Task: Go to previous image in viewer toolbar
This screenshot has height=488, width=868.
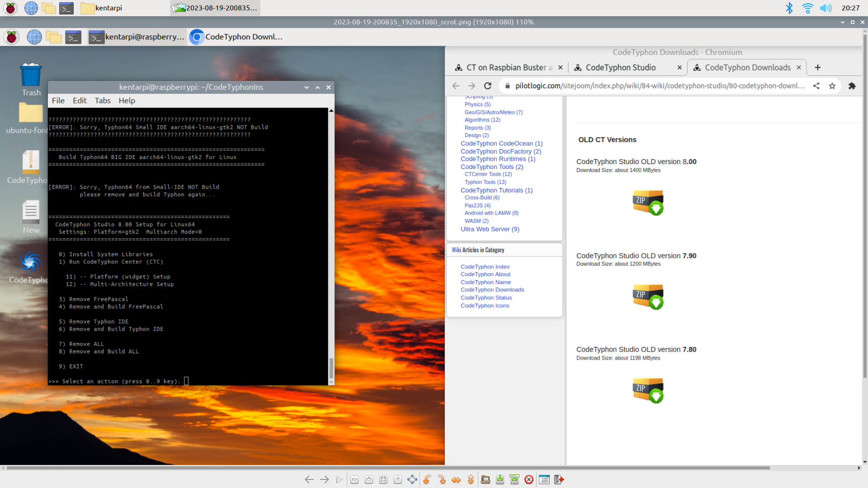Action: [x=309, y=479]
